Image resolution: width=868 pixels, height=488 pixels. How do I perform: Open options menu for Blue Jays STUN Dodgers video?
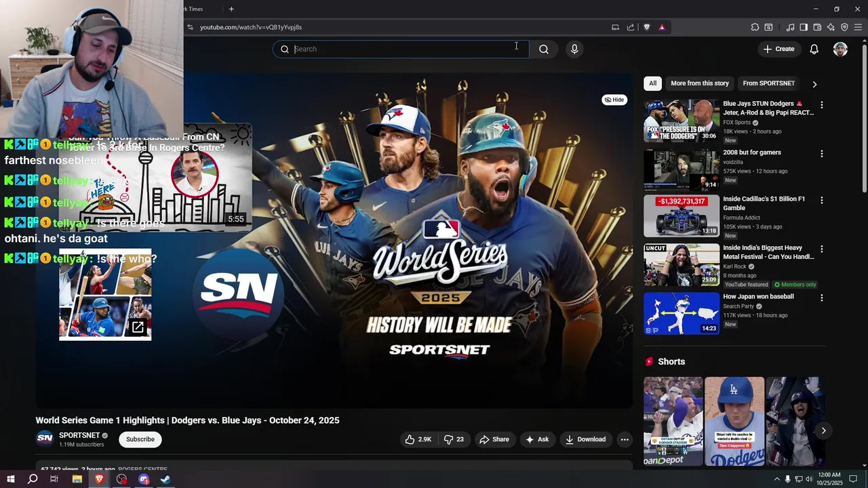(821, 105)
